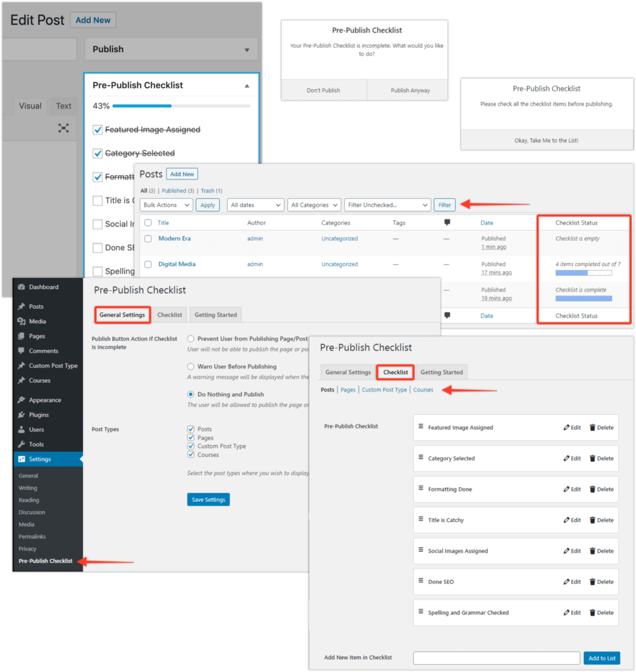
Task: Open Courses post type link in checklist tab
Action: 423,390
